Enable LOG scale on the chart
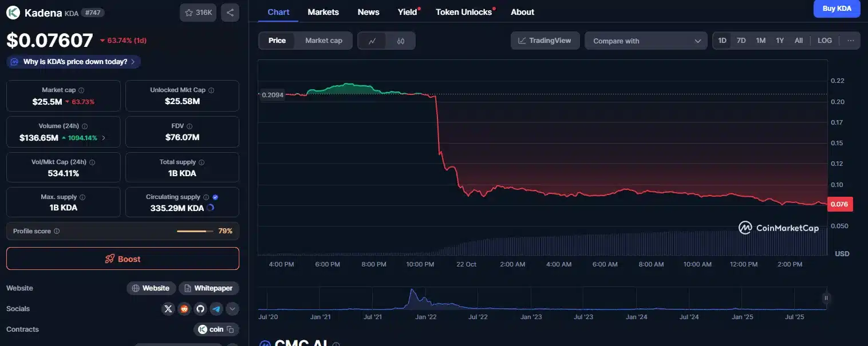 click(x=824, y=41)
